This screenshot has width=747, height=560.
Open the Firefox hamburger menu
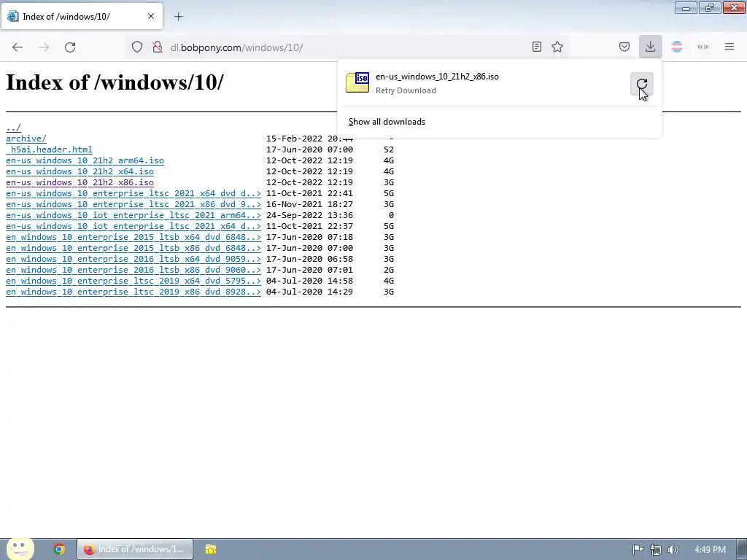point(729,47)
